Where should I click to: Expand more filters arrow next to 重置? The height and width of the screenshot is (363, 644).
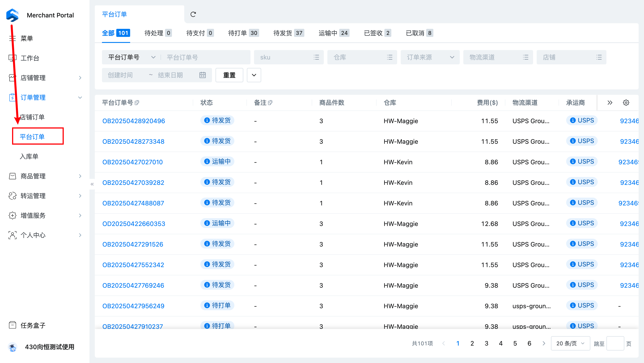254,75
